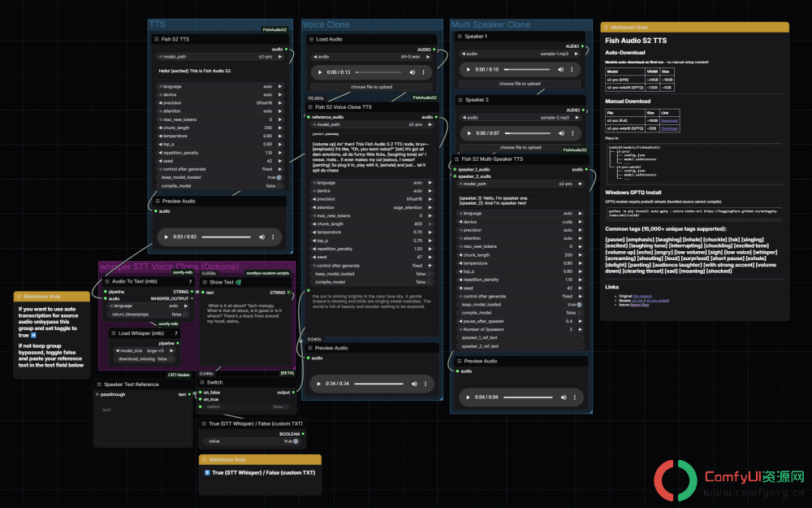The image size is (812, 508).
Task: Play audio in the TTS Preview Audio node
Action: [x=166, y=237]
